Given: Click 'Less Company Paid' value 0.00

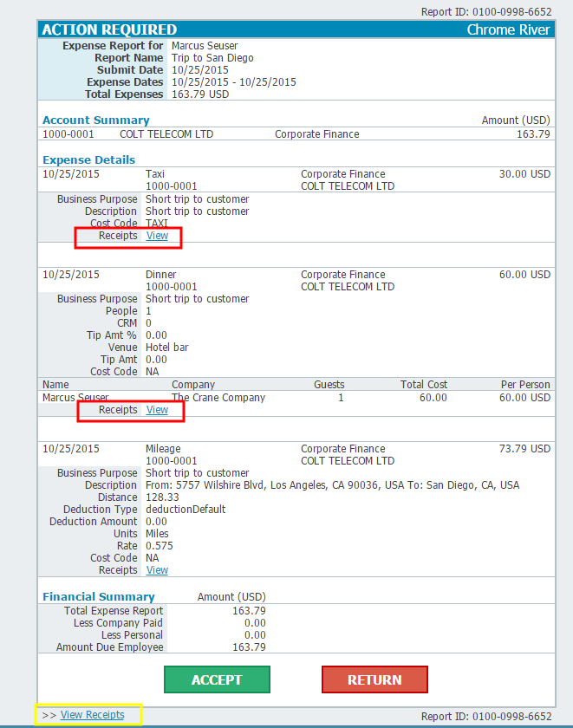Looking at the screenshot, I should (256, 623).
